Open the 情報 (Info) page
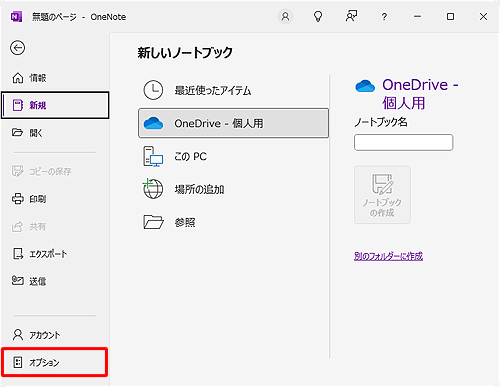Screen dimensions: 500x387 (x=55, y=78)
